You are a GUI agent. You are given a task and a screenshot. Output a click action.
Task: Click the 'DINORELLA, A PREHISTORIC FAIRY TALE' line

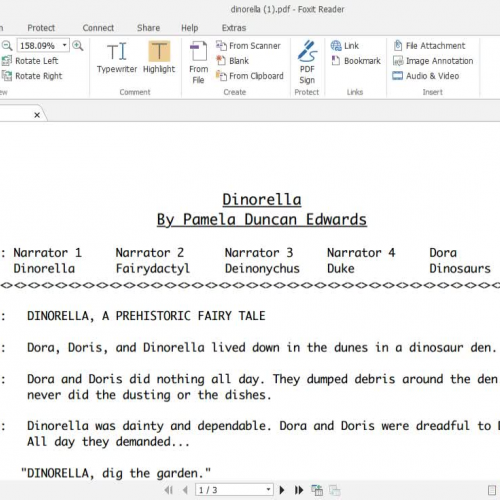pyautogui.click(x=146, y=316)
